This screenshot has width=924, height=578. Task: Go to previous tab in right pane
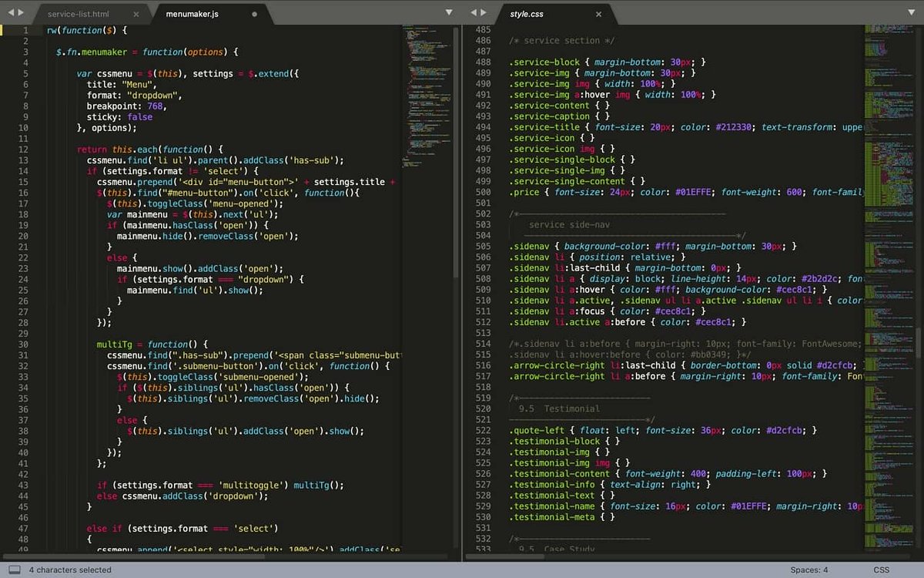coord(473,12)
